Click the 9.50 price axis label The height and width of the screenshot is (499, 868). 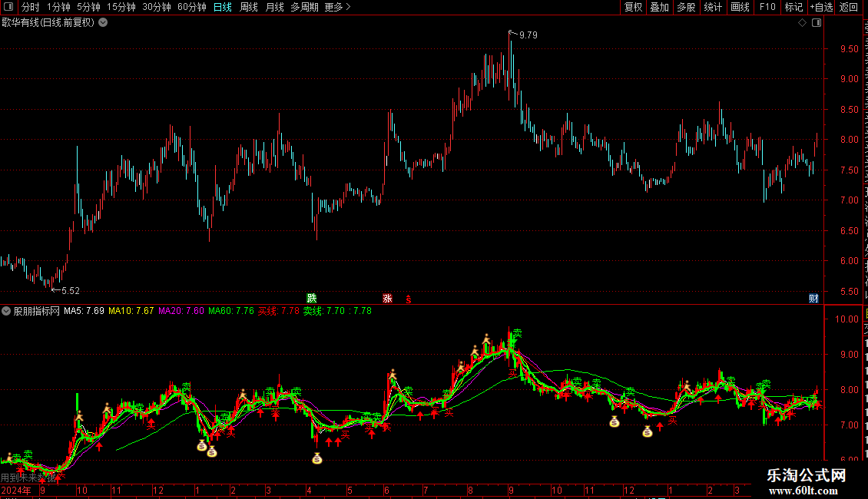pyautogui.click(x=849, y=48)
